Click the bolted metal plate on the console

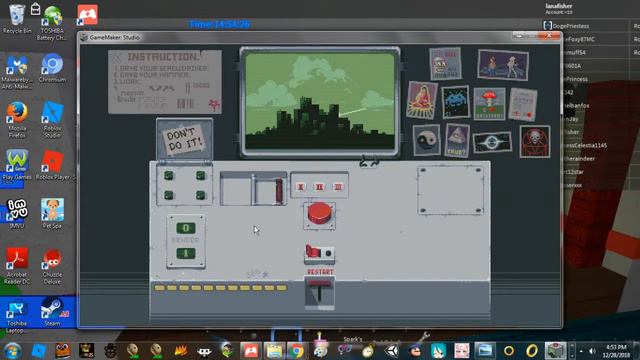[451, 190]
